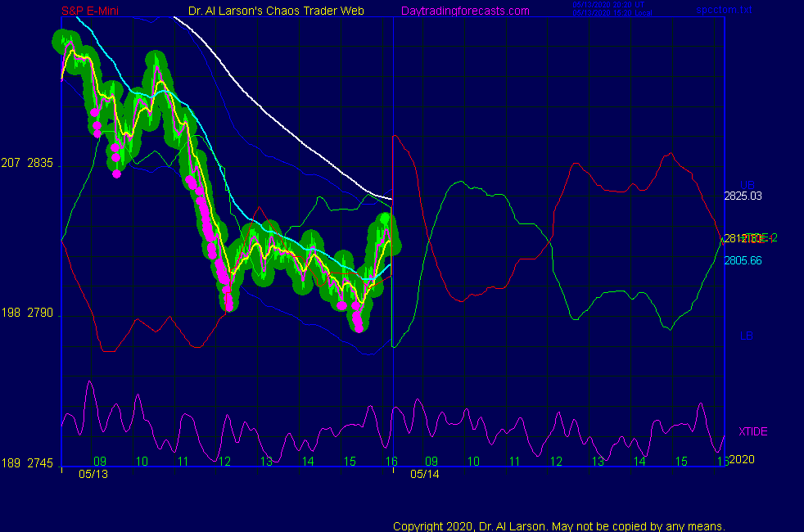804x532 pixels.
Task: Click the white "2825.03" value
Action: 743,196
